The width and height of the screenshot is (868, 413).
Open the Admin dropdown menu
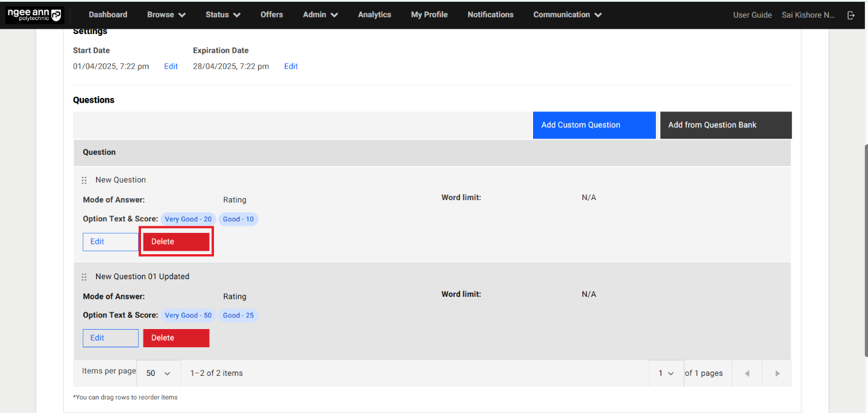(x=320, y=15)
